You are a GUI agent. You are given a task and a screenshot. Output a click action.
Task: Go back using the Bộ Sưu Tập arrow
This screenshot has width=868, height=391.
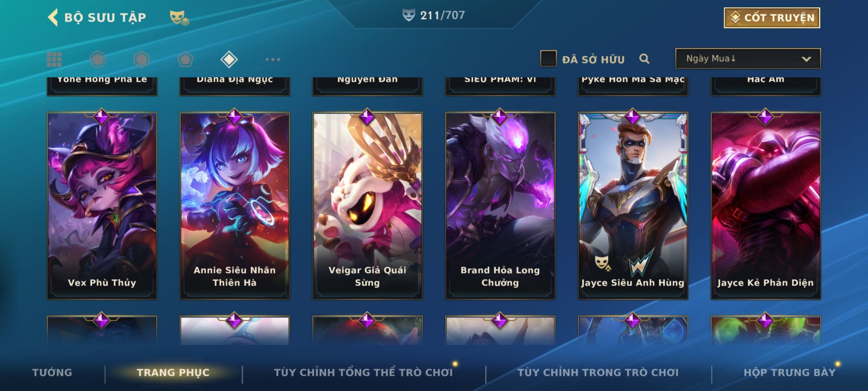pyautogui.click(x=53, y=17)
